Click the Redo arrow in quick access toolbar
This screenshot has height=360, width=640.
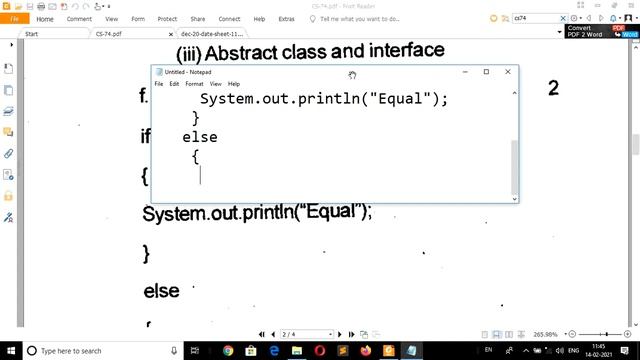click(86, 6)
